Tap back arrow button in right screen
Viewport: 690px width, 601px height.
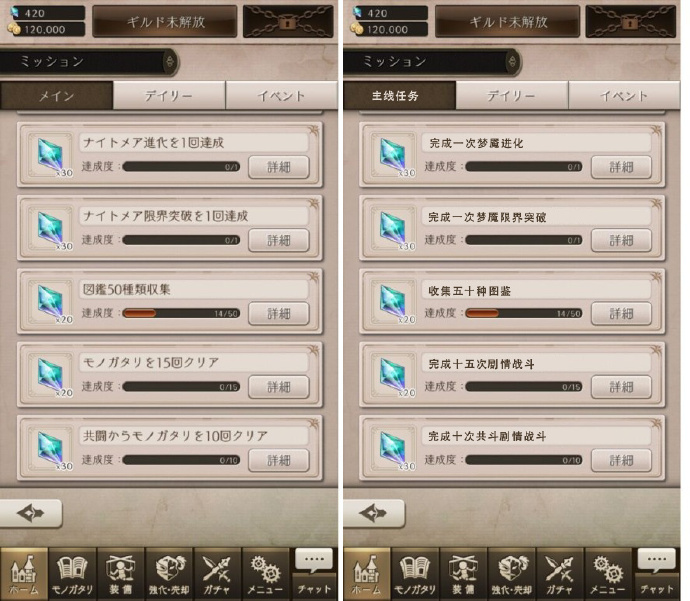[x=373, y=513]
